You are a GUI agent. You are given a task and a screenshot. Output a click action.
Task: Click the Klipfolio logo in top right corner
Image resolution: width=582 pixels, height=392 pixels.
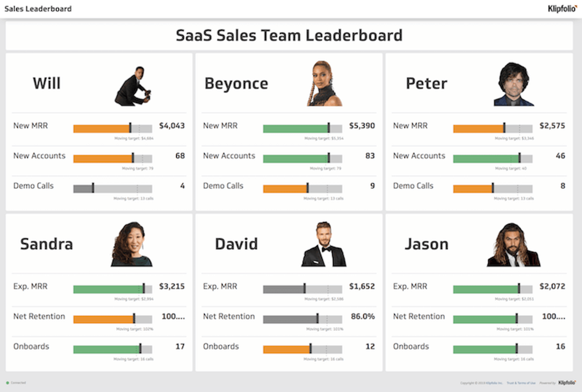(562, 8)
